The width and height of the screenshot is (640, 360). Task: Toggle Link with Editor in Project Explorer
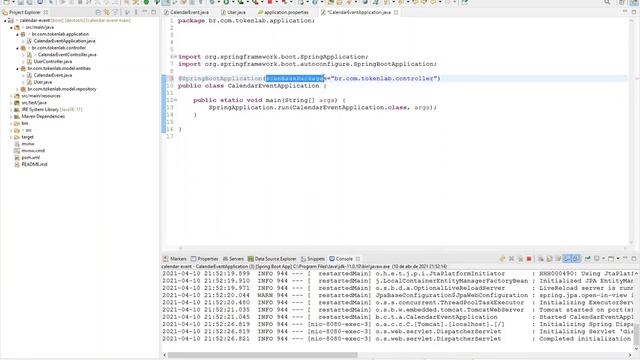pyautogui.click(x=107, y=12)
